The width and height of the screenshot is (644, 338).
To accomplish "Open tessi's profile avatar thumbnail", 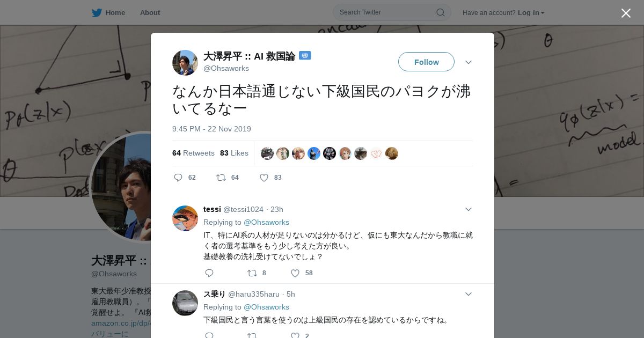I will pyautogui.click(x=185, y=218).
